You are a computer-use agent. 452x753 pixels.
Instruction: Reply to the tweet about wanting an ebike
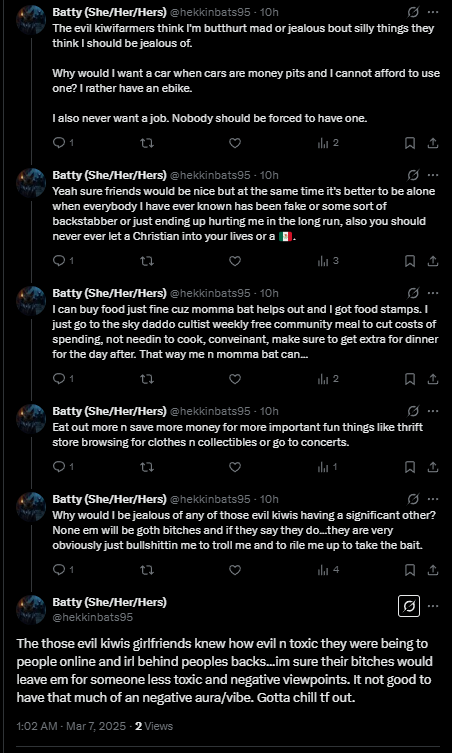pos(59,143)
